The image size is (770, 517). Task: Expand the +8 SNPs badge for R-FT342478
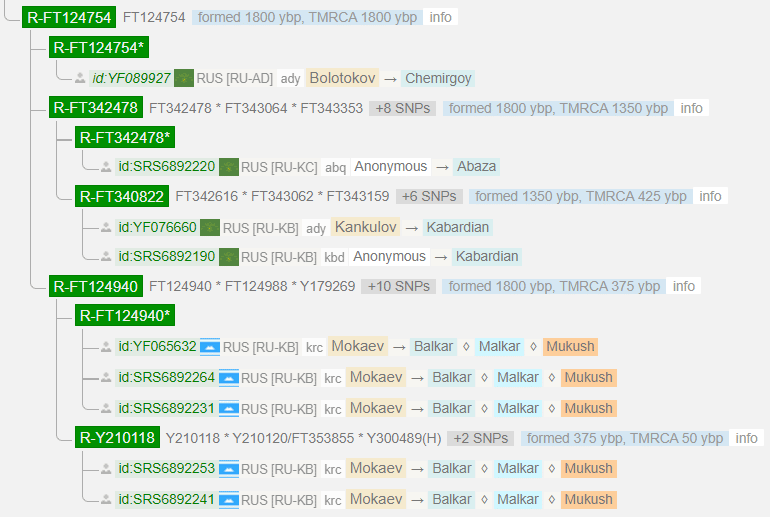point(402,108)
